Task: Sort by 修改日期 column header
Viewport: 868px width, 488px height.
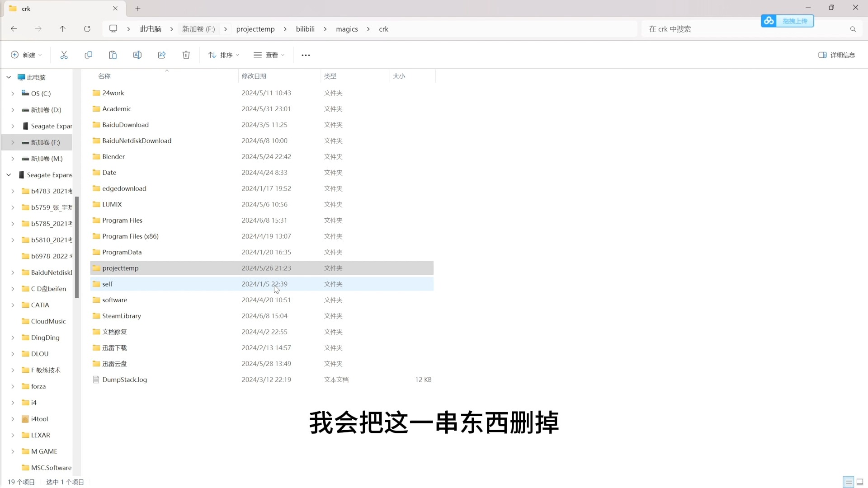Action: [x=254, y=76]
